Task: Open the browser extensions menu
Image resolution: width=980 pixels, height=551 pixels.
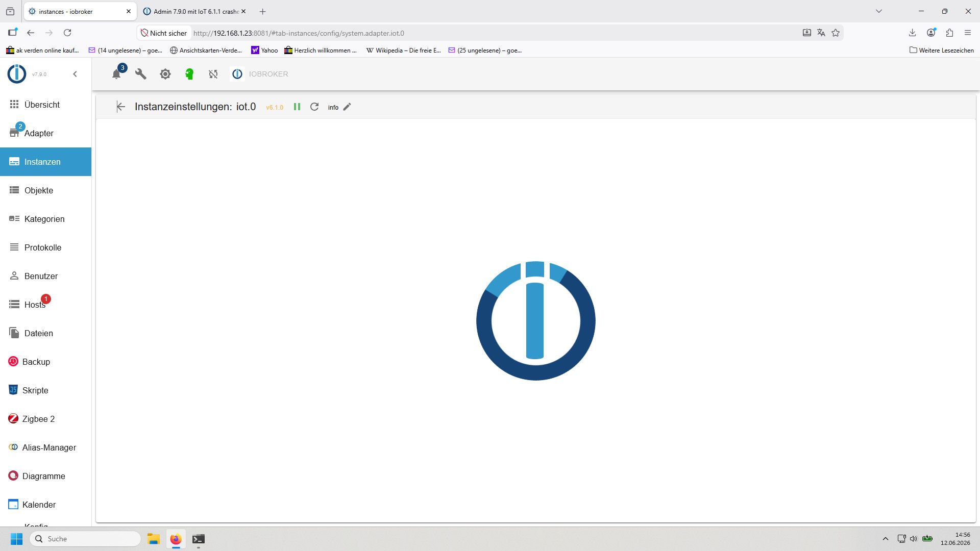Action: [949, 33]
